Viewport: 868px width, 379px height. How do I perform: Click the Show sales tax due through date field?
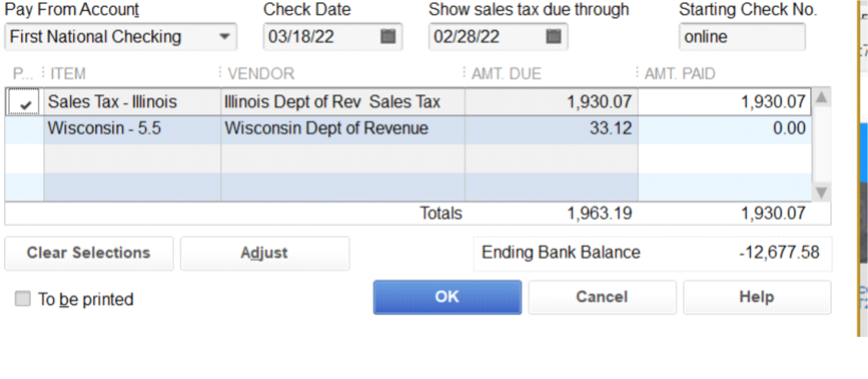coord(483,37)
